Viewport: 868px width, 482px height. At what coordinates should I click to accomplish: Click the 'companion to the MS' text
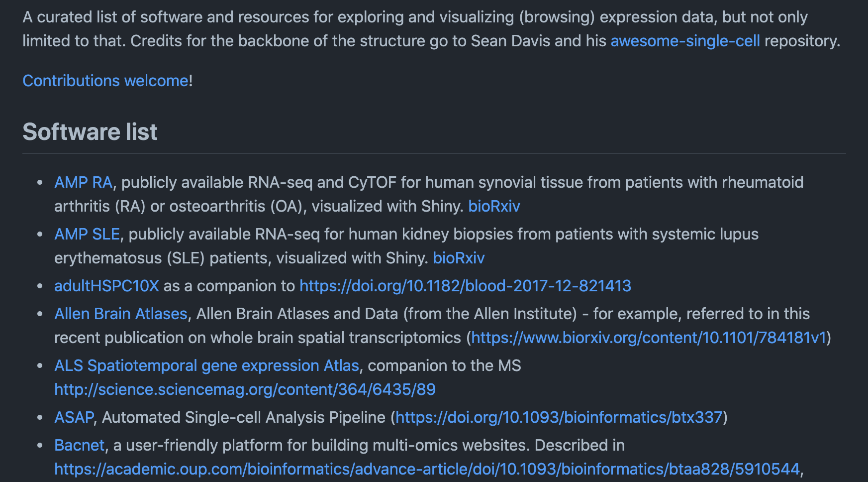[444, 365]
